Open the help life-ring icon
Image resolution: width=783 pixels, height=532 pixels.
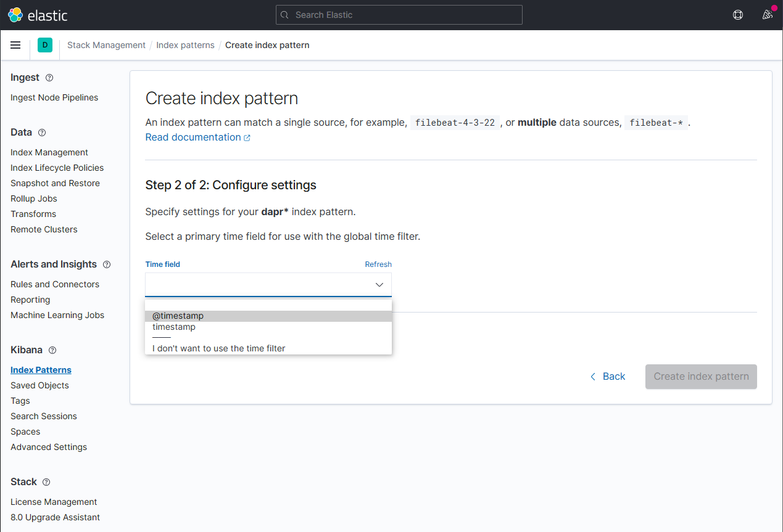point(738,14)
